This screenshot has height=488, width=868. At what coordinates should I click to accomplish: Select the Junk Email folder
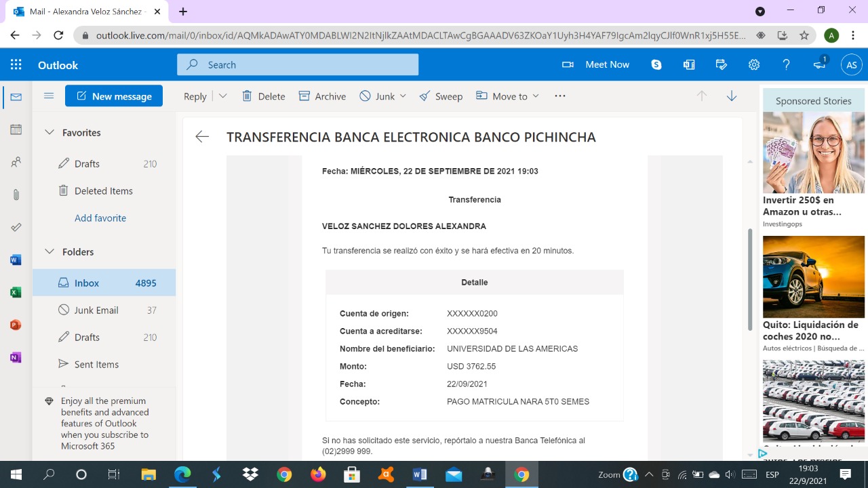(x=96, y=310)
